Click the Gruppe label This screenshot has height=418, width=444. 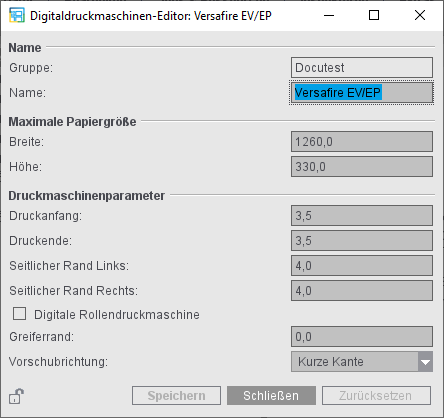(x=31, y=68)
